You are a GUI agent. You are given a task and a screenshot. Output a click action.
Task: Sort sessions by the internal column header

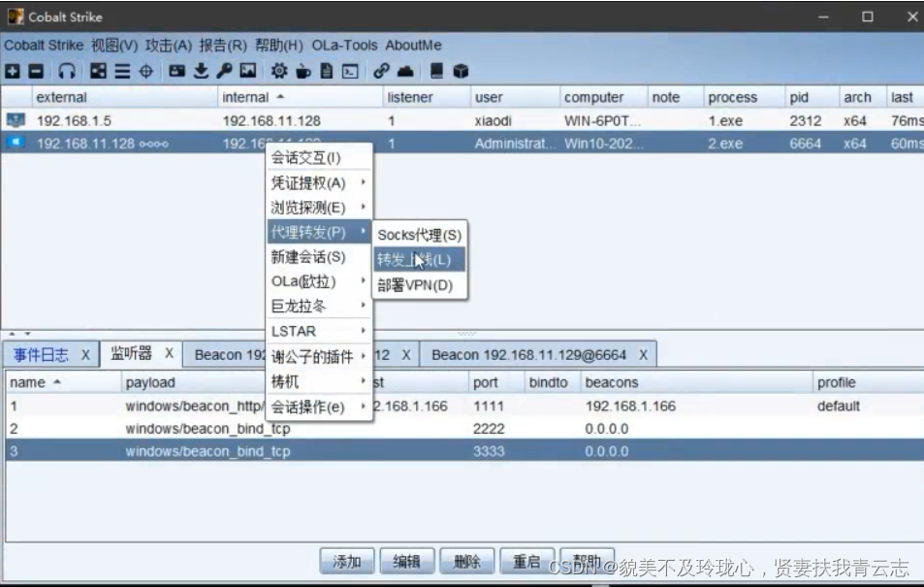coord(300,97)
